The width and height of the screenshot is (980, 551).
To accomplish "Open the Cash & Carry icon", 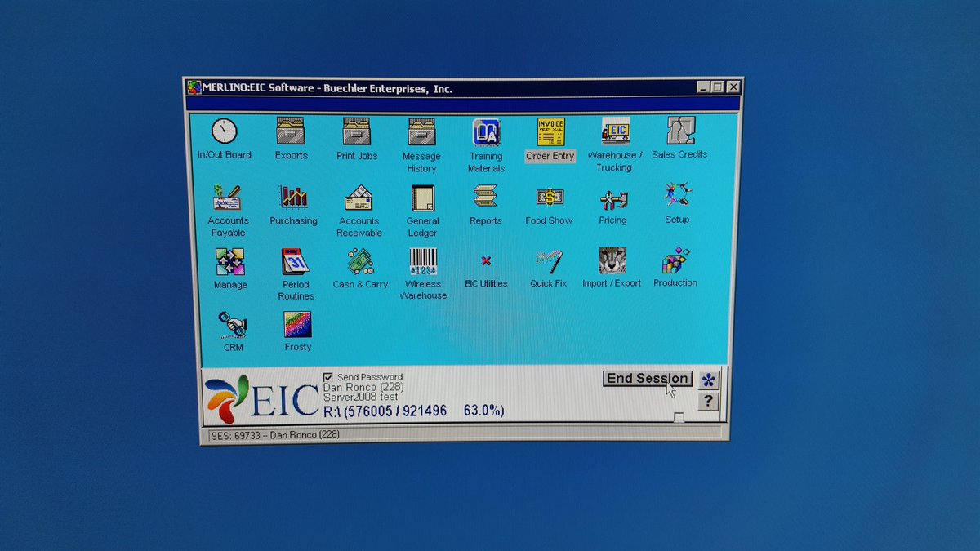I will pos(360,261).
